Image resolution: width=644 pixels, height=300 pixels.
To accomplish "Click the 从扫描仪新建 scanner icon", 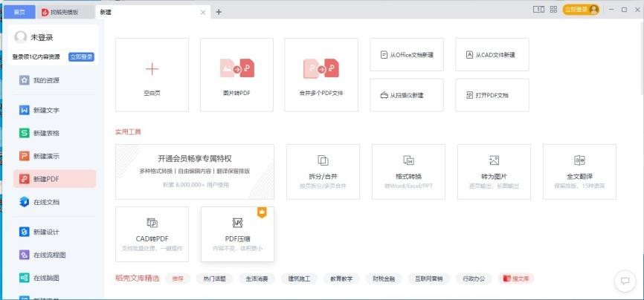I will tap(384, 95).
